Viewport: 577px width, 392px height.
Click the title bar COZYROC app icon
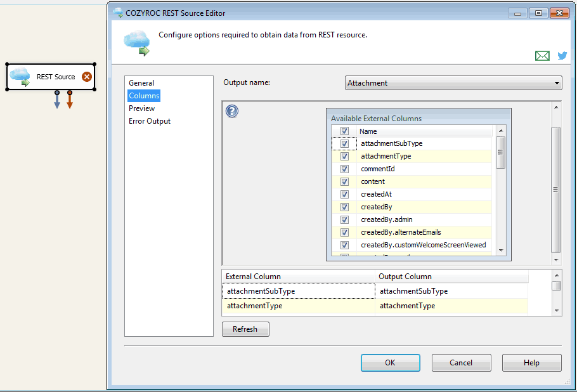tap(118, 13)
